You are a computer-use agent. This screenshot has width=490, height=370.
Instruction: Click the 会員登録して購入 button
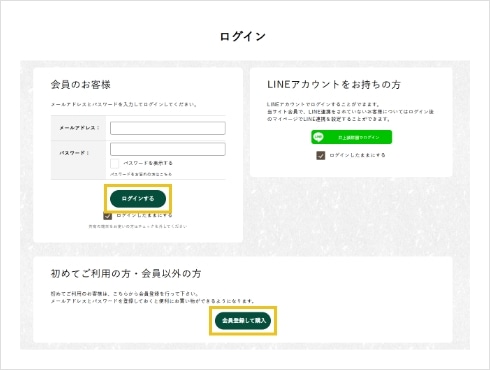coord(243,321)
